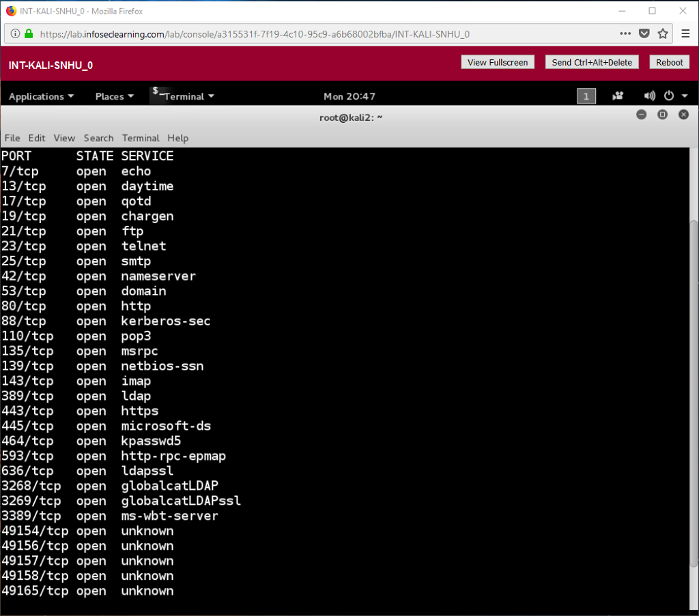This screenshot has width=699, height=616.
Task: Open the terminal Search menu
Action: [x=98, y=138]
